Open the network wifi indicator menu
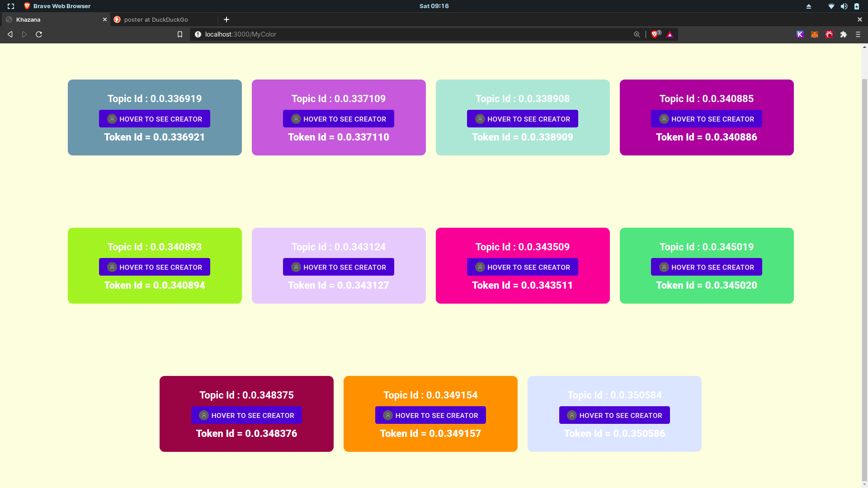The height and width of the screenshot is (488, 868). (831, 6)
